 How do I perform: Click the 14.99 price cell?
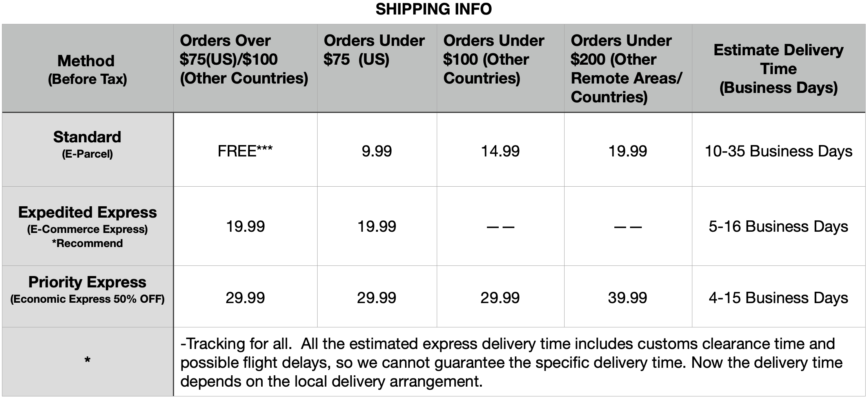click(x=500, y=151)
